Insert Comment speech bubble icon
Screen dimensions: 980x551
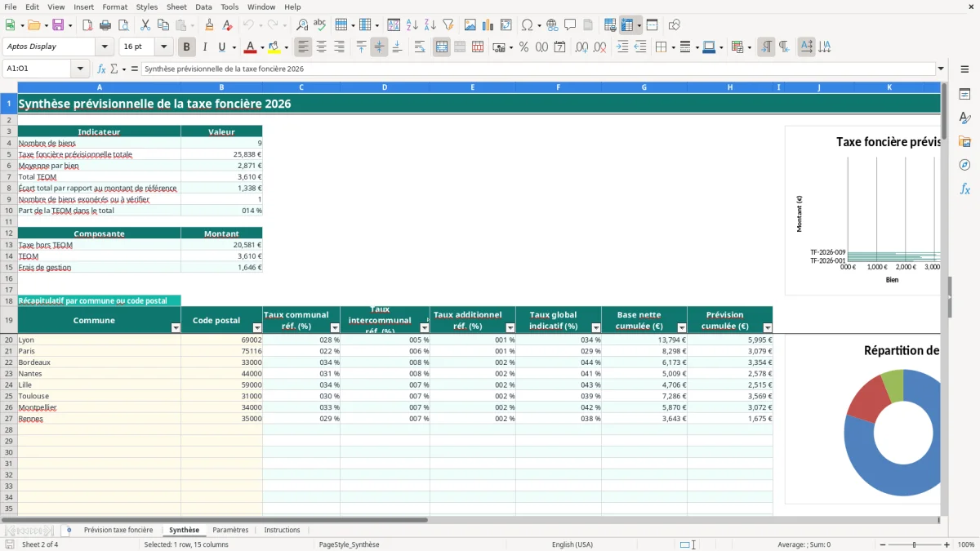(x=570, y=25)
